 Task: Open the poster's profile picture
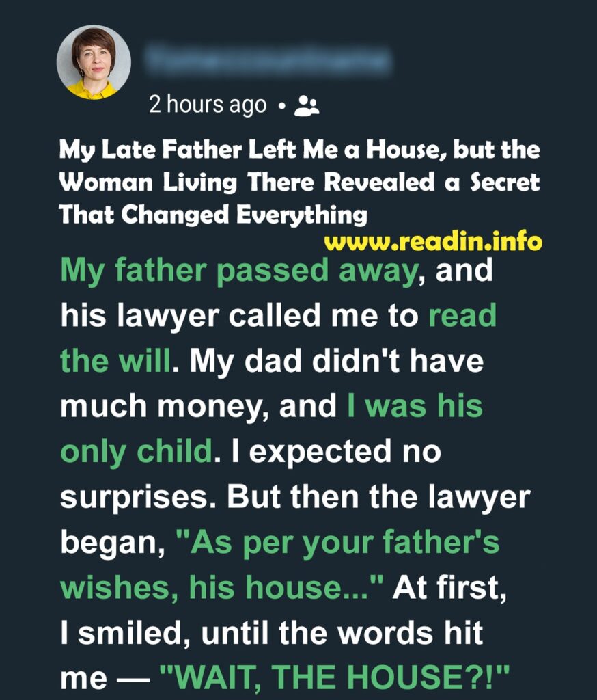pos(94,62)
